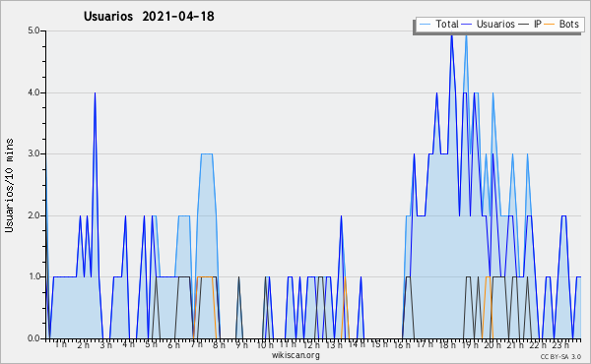Viewport: 591px width, 364px height.
Task: Click the '17 h' x-axis label
Action: (x=425, y=344)
